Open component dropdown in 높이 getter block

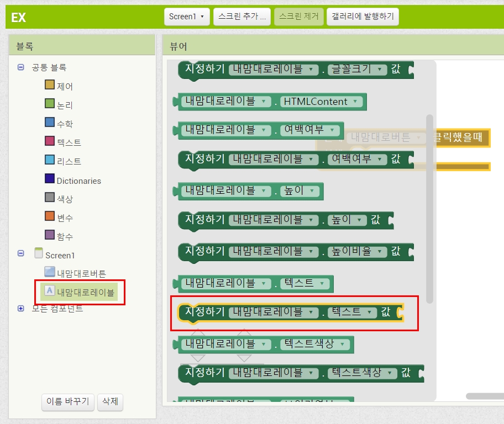point(226,191)
